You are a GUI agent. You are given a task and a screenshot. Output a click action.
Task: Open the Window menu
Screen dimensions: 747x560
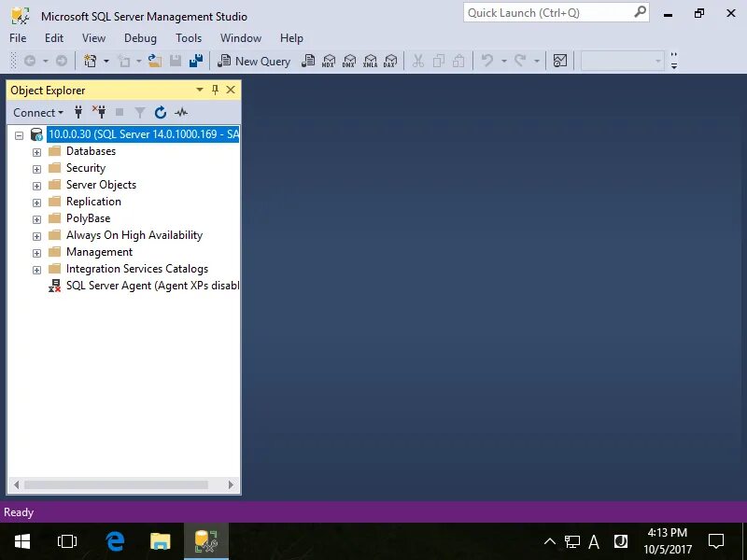pyautogui.click(x=241, y=38)
